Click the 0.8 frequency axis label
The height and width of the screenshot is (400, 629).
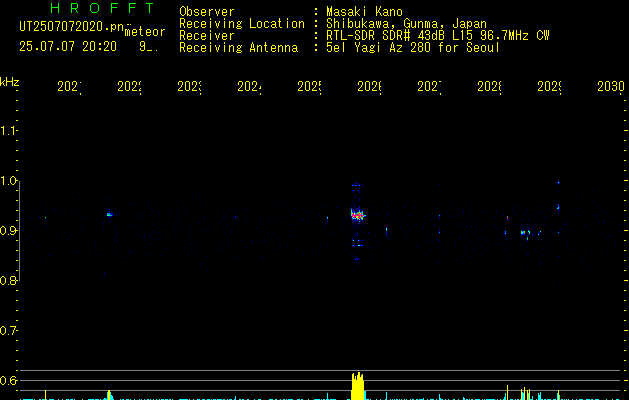pos(8,280)
